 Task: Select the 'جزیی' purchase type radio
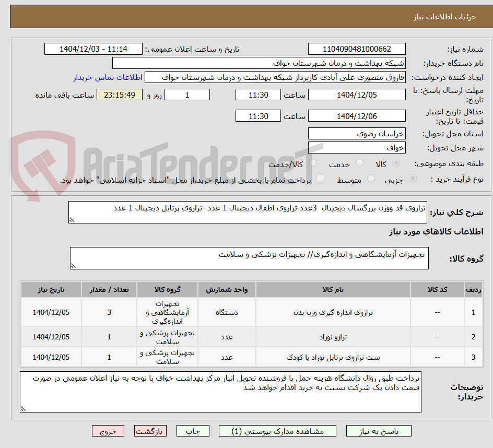click(413, 179)
